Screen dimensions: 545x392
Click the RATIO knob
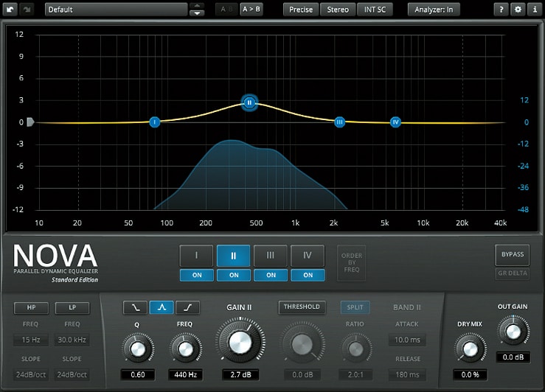[x=355, y=349]
